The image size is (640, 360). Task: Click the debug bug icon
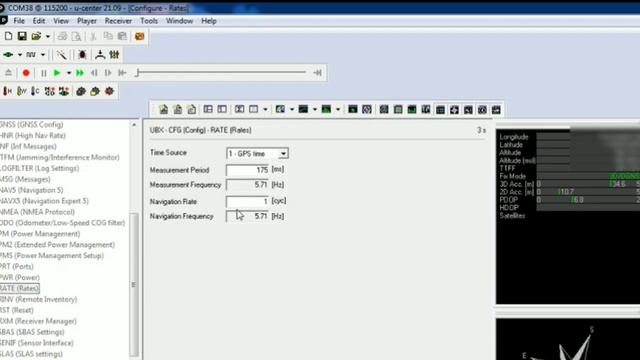[x=82, y=55]
